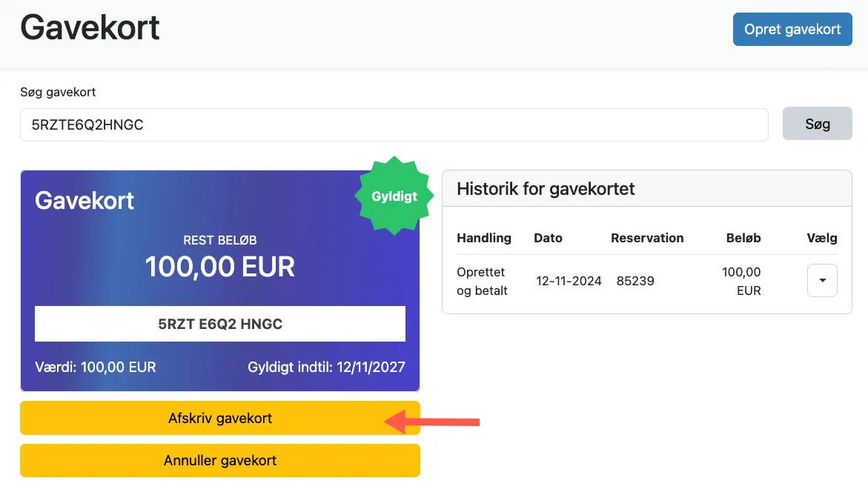This screenshot has width=868, height=492.
Task: Click the Handling column header
Action: (483, 238)
